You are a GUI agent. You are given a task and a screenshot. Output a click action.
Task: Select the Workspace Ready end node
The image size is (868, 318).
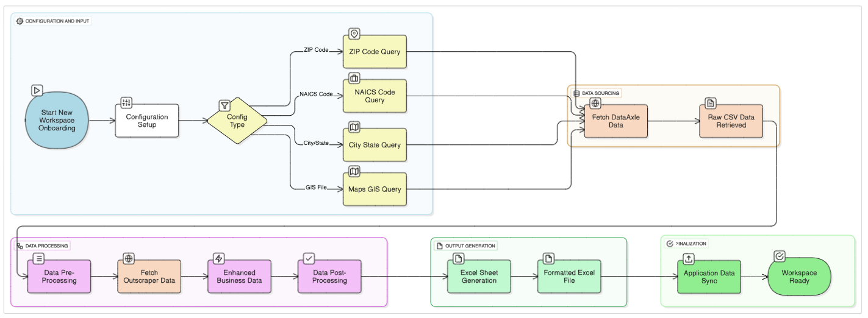pyautogui.click(x=799, y=277)
